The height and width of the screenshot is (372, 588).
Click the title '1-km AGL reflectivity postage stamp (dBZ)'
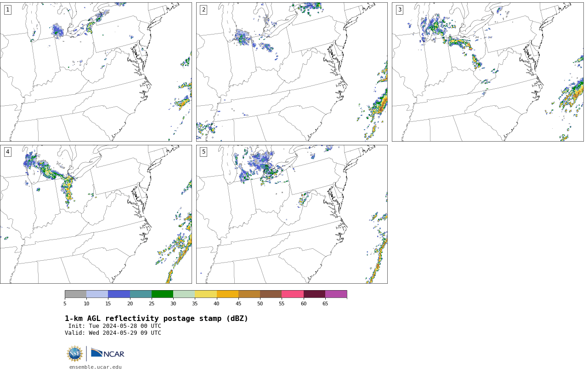click(156, 319)
